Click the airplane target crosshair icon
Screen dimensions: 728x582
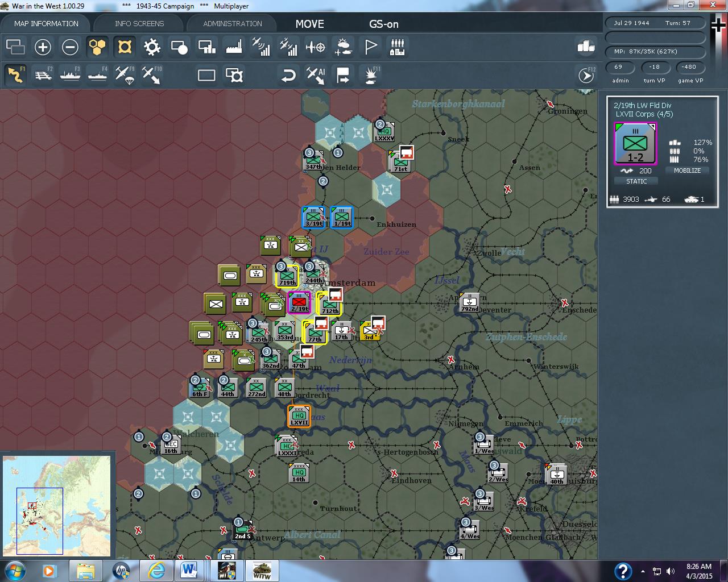coord(316,47)
